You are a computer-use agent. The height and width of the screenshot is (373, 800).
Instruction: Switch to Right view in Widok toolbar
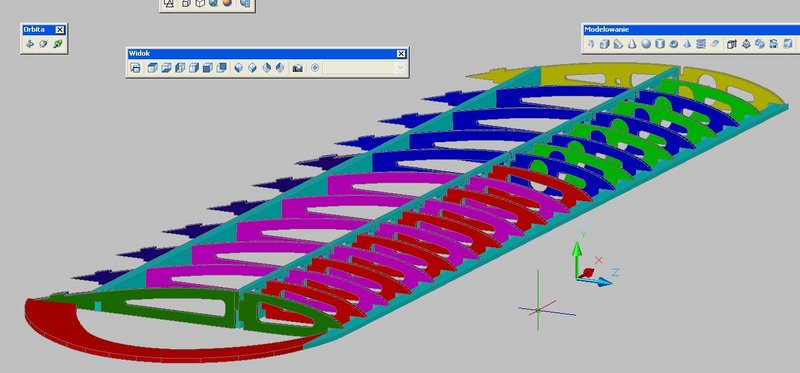(x=194, y=68)
